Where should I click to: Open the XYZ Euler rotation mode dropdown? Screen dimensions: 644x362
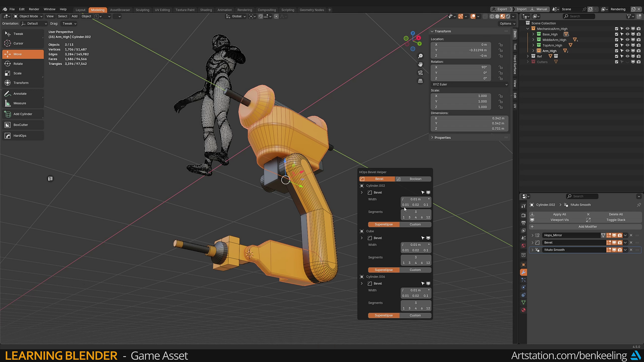pyautogui.click(x=470, y=84)
